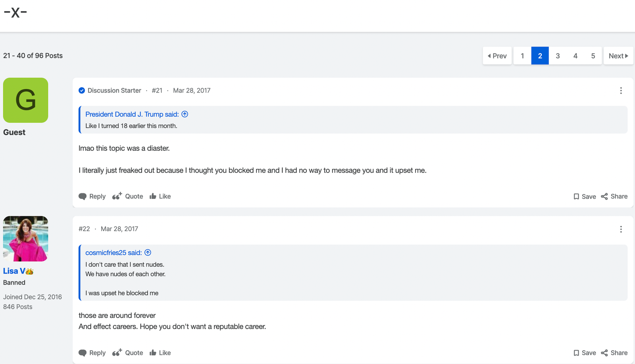Click the Next page button

click(618, 56)
